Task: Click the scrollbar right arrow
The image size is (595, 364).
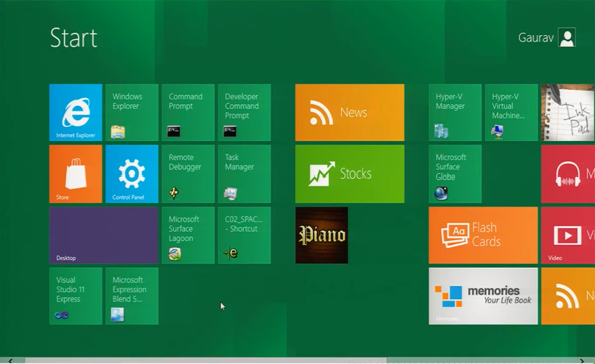Action: click(x=582, y=361)
